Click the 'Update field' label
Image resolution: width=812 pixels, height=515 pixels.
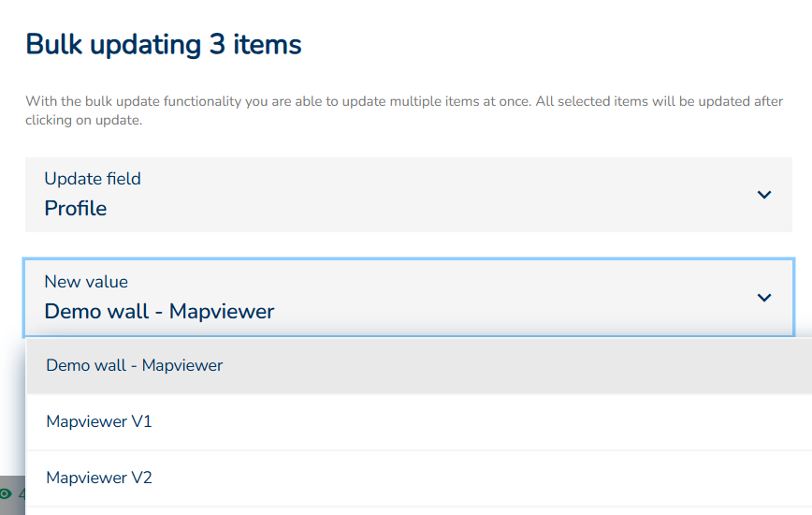pyautogui.click(x=93, y=178)
